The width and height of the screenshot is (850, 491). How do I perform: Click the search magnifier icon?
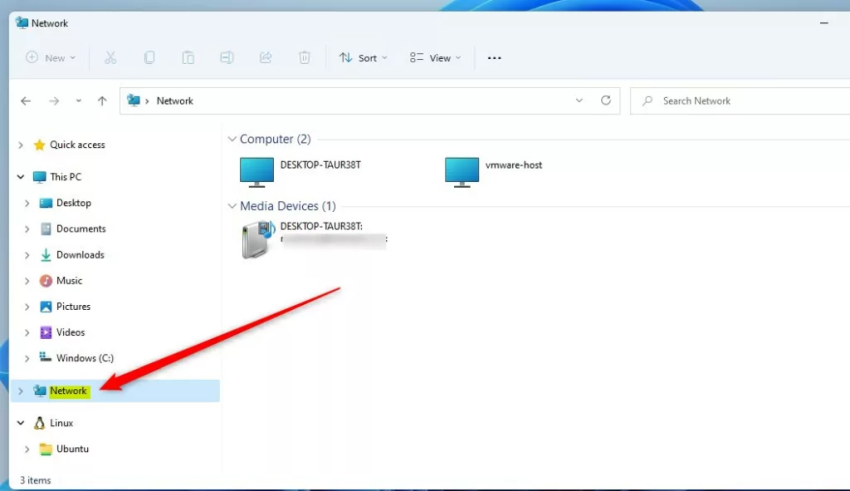(647, 101)
